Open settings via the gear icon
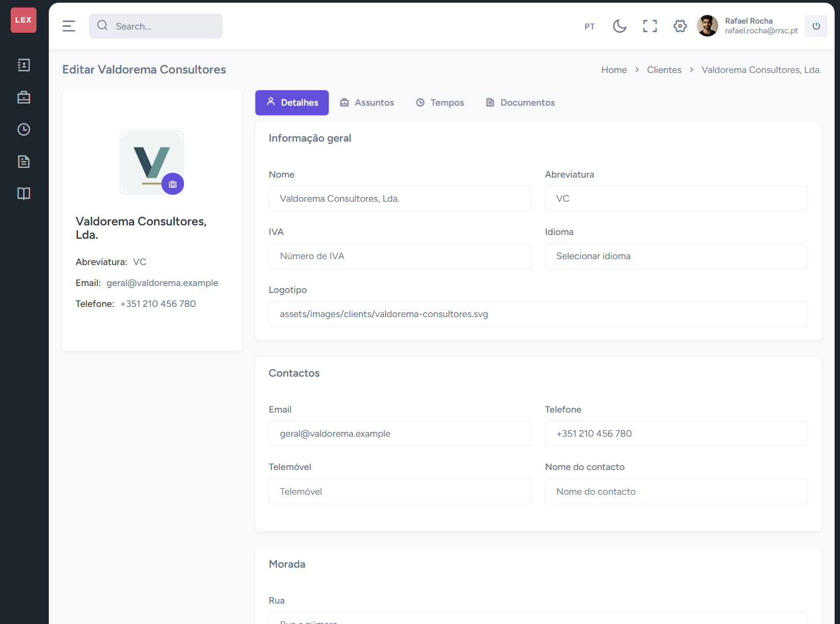840x624 pixels. pos(680,26)
